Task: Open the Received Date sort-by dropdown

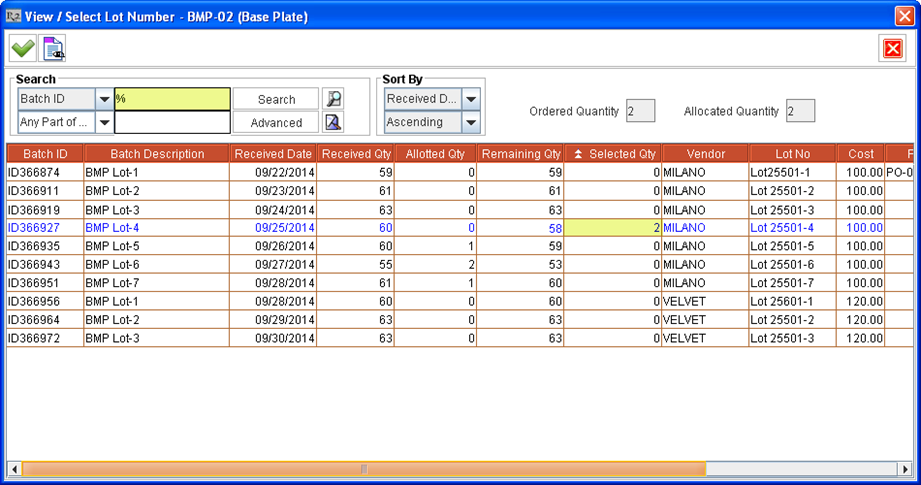Action: pos(471,99)
